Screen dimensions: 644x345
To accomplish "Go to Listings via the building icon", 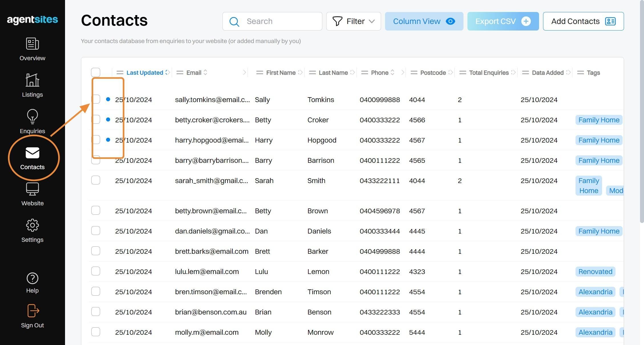I will click(x=32, y=80).
